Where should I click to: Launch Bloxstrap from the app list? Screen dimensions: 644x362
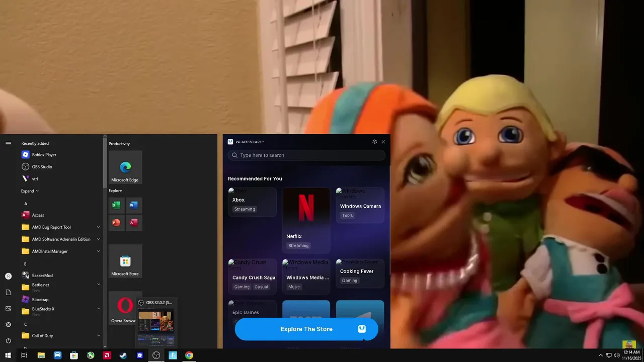tap(60, 300)
